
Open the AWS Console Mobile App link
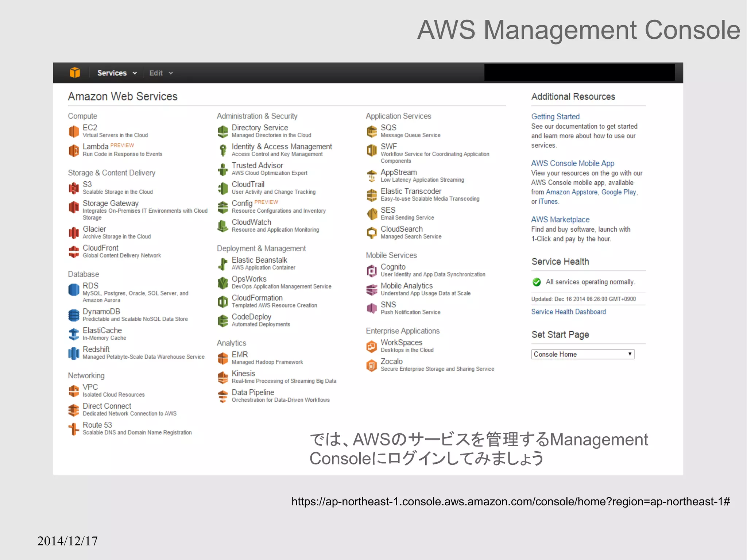573,163
